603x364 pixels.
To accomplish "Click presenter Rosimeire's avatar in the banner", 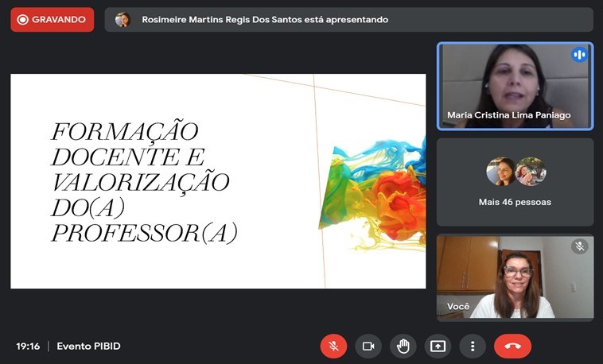I will [123, 20].
